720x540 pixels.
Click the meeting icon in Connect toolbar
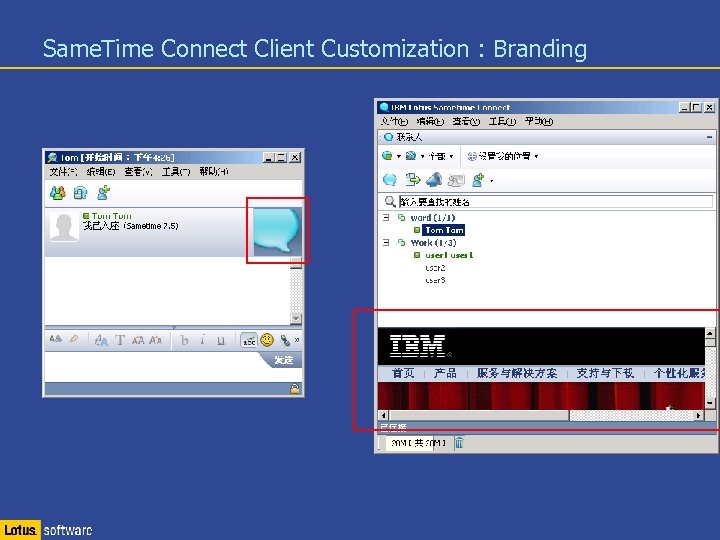click(456, 180)
